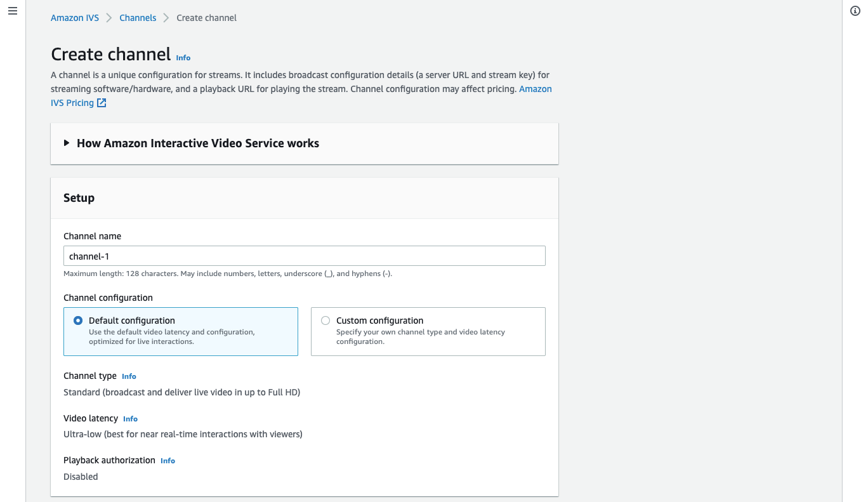Open Amazon IVS Pricing external link icon

tap(102, 103)
